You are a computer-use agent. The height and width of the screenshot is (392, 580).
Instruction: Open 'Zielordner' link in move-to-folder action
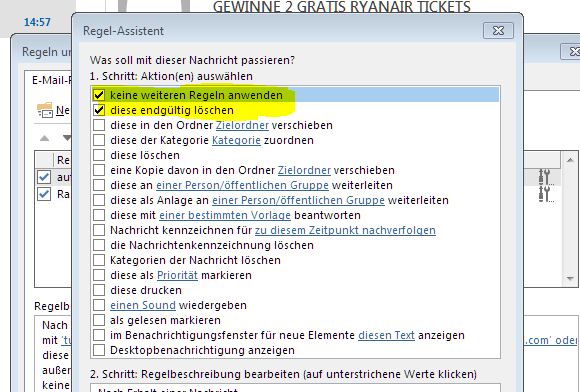click(242, 125)
